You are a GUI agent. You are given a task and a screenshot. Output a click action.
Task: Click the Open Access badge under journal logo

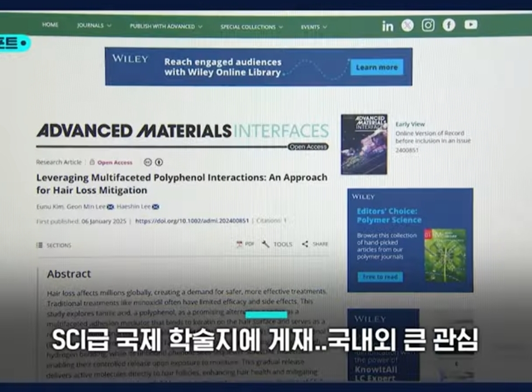click(308, 147)
